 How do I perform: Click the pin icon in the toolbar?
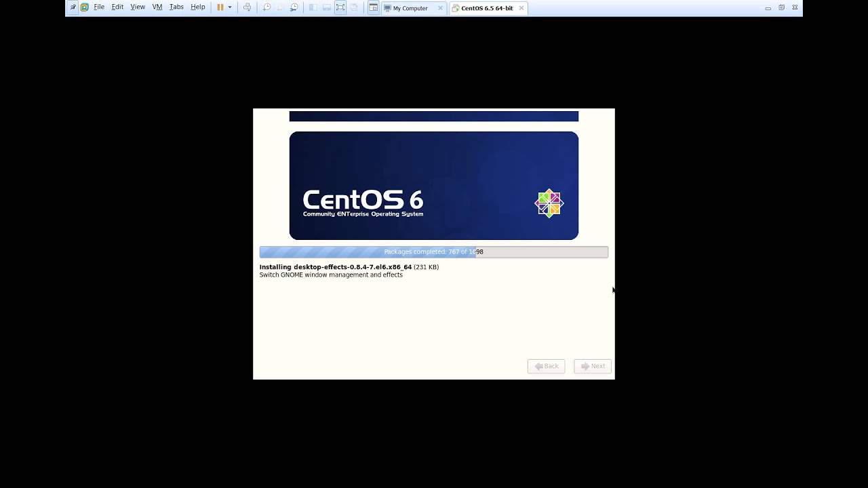(73, 7)
